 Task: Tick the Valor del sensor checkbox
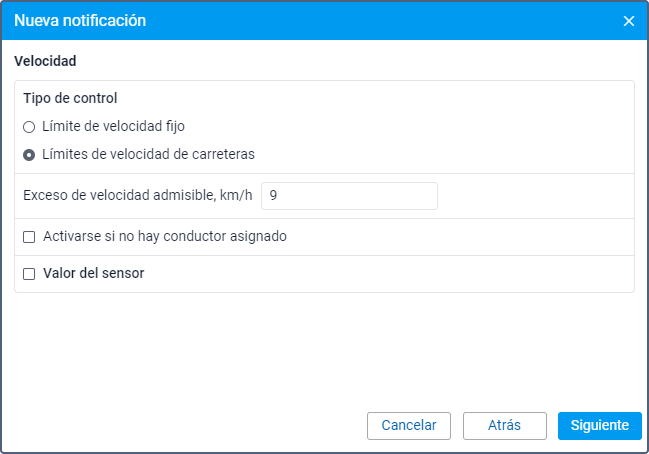29,273
